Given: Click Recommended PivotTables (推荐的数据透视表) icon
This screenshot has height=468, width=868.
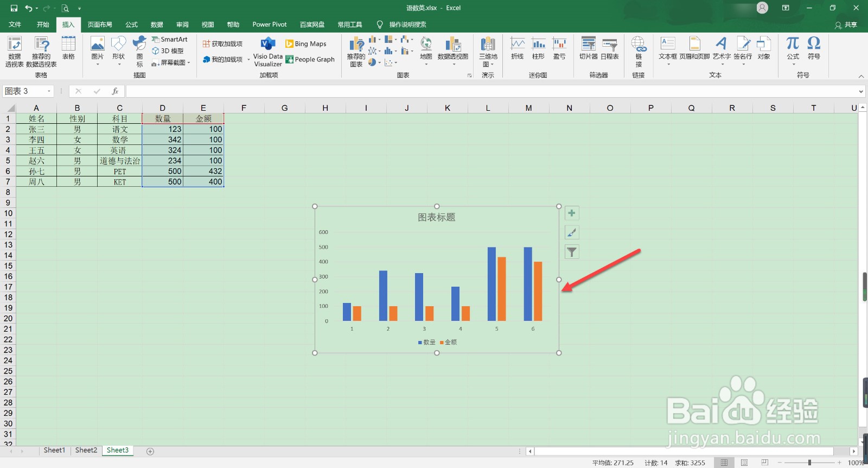Looking at the screenshot, I should click(41, 52).
